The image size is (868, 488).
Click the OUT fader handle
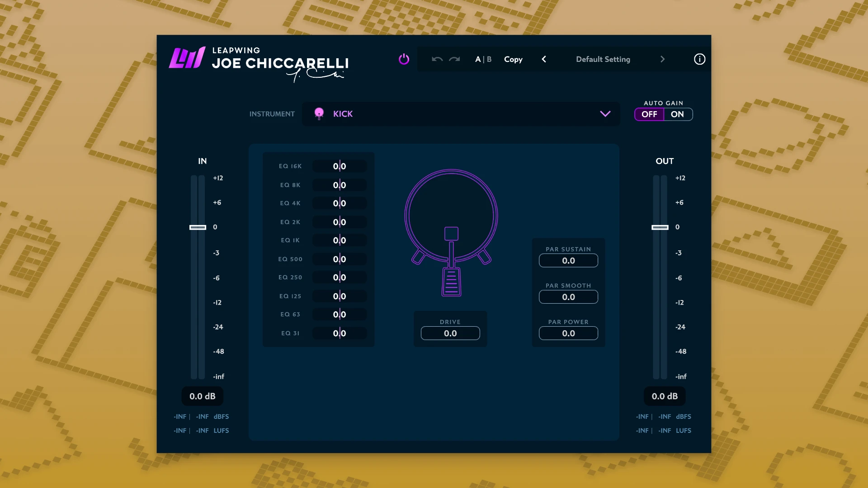tap(660, 227)
